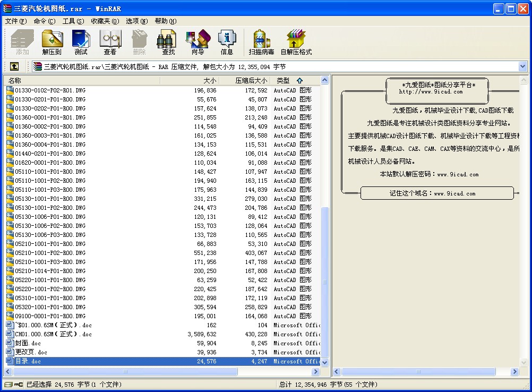Click the drive/key icon in the status bar
This screenshot has height=392, width=532.
coord(14,384)
